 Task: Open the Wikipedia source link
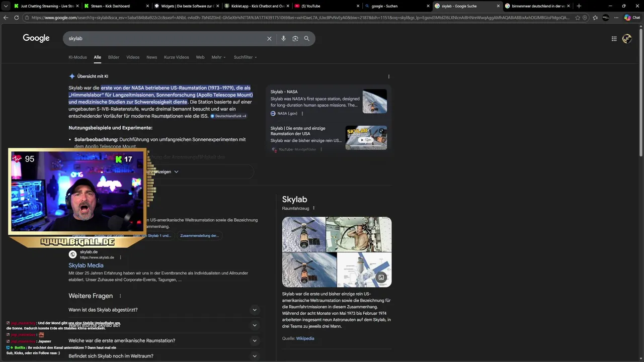tap(305, 338)
